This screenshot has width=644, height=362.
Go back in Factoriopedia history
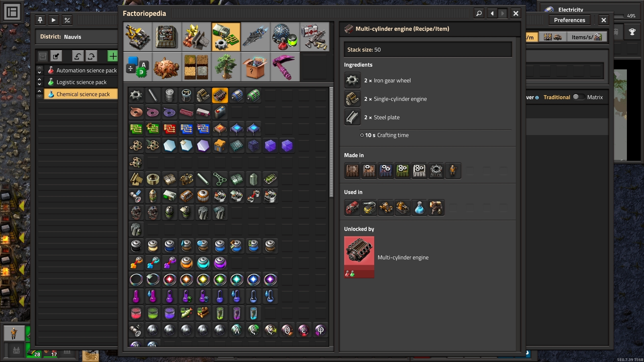pyautogui.click(x=492, y=13)
